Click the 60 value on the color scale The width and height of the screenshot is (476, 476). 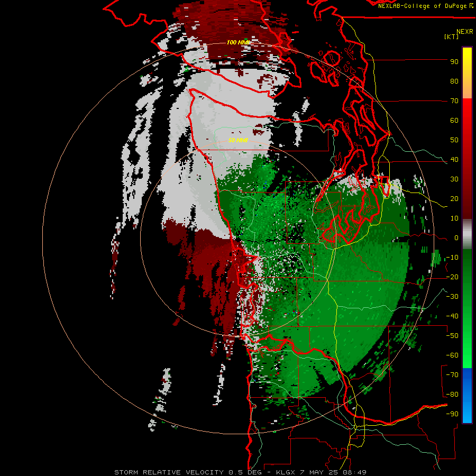pos(454,121)
